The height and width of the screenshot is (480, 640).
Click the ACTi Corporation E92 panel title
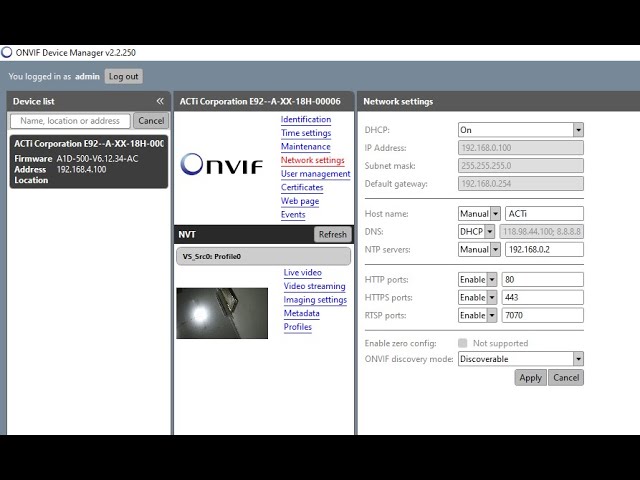pyautogui.click(x=260, y=101)
